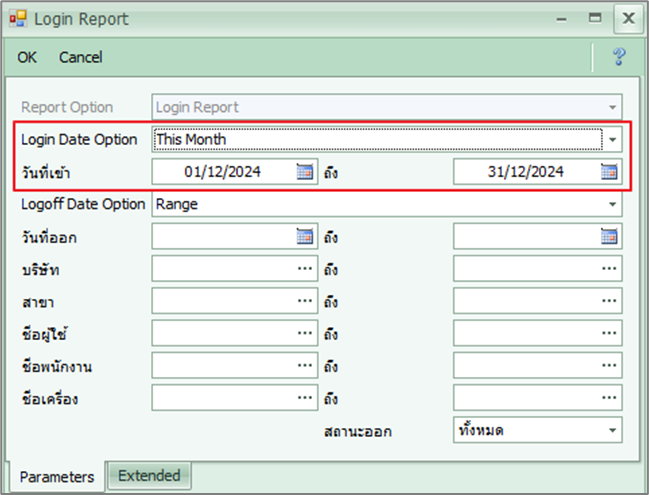Click ellipsis in second ชื่อพนักงาน field
649x495 pixels.
(608, 366)
